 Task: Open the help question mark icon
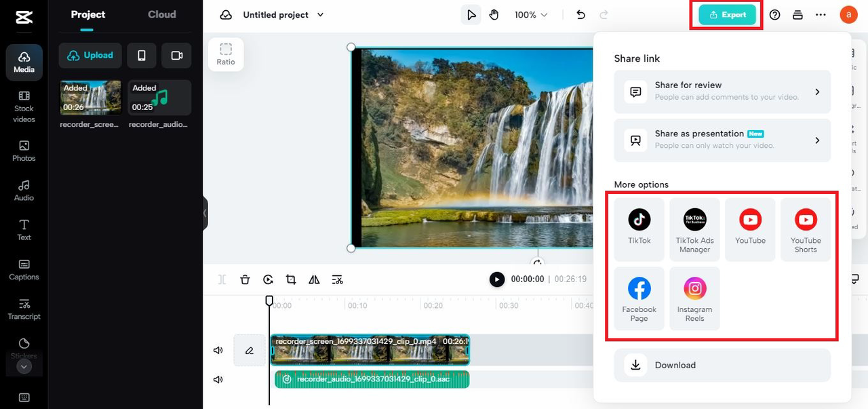point(775,15)
